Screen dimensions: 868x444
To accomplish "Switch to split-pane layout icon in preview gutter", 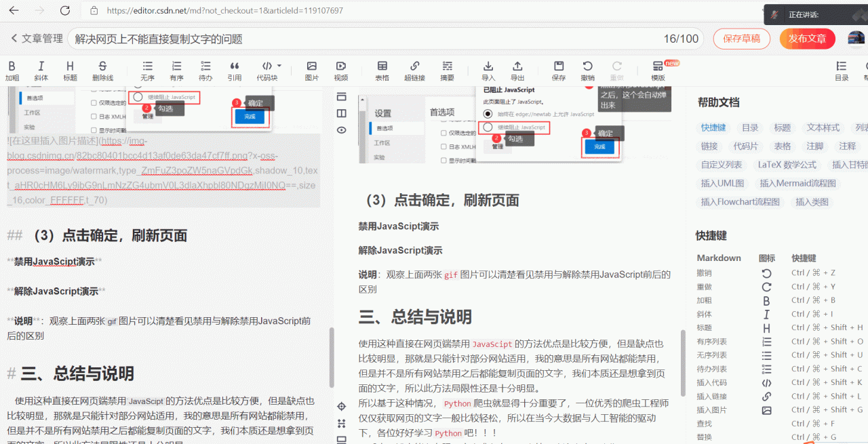I will tap(342, 113).
